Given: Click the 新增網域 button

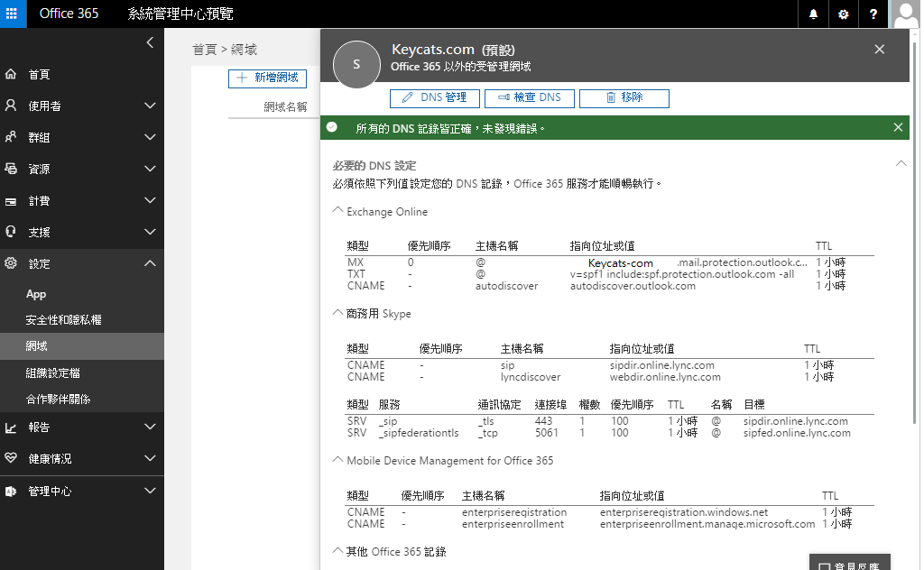Looking at the screenshot, I should pos(267,78).
